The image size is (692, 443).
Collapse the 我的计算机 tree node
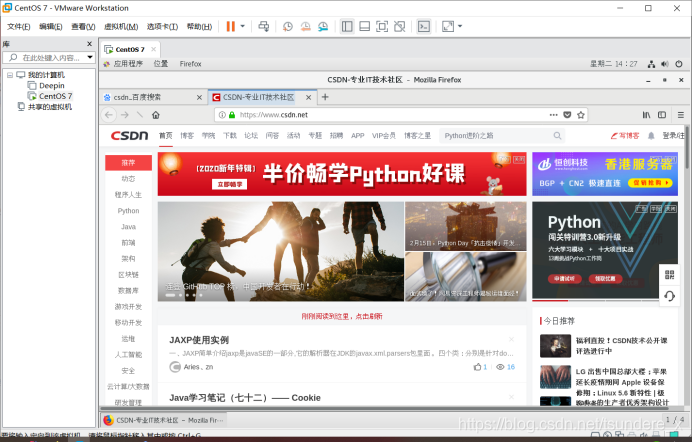point(10,75)
